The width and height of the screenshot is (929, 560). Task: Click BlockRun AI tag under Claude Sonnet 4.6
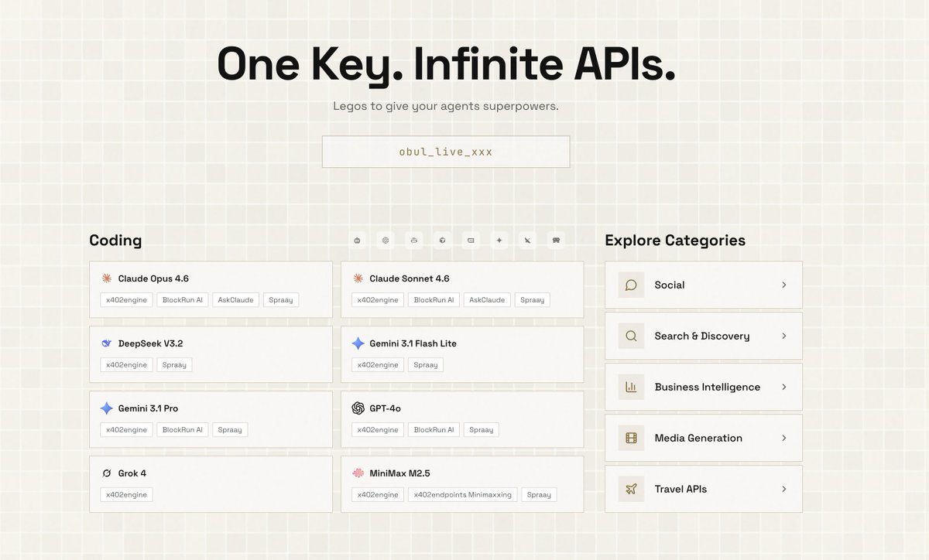pos(434,300)
